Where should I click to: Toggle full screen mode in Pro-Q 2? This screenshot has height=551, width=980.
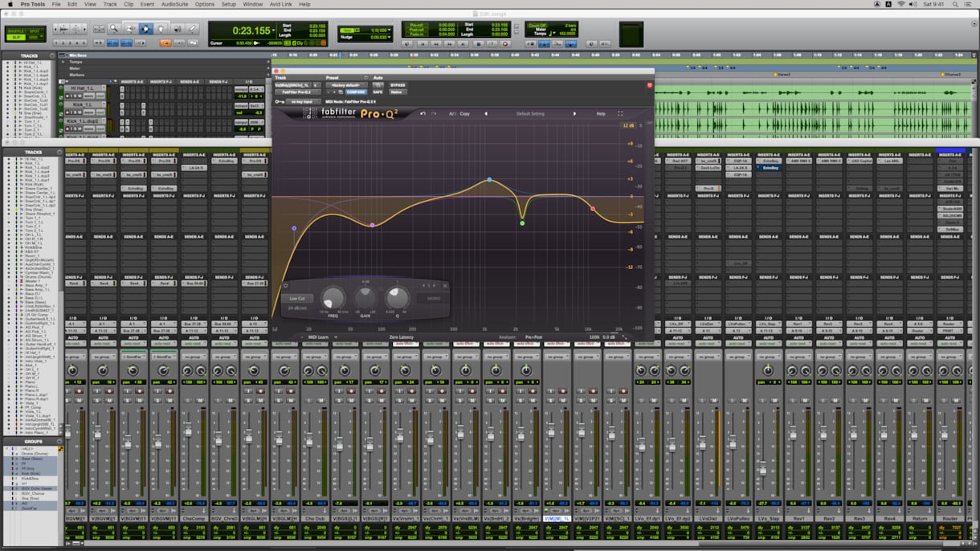tap(619, 114)
